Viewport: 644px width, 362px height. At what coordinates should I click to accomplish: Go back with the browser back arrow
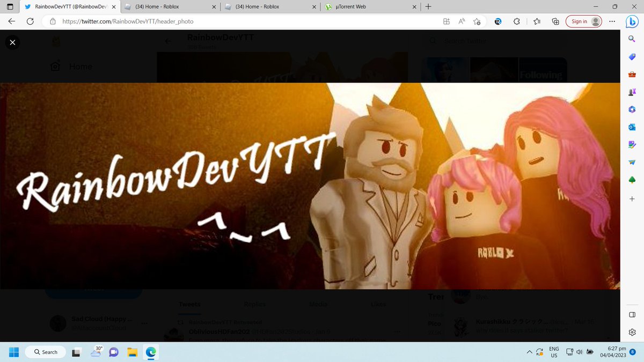[x=12, y=21]
